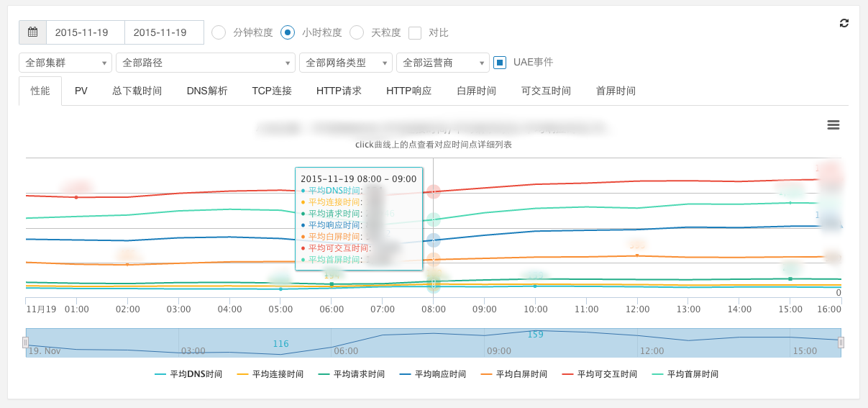Switch to the DNS解析 tab

(x=207, y=91)
